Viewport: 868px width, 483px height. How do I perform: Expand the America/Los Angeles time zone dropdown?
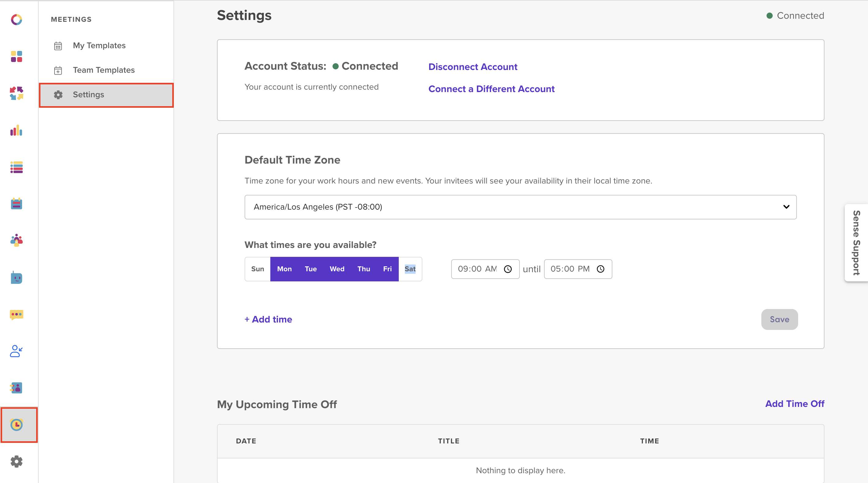tap(520, 207)
